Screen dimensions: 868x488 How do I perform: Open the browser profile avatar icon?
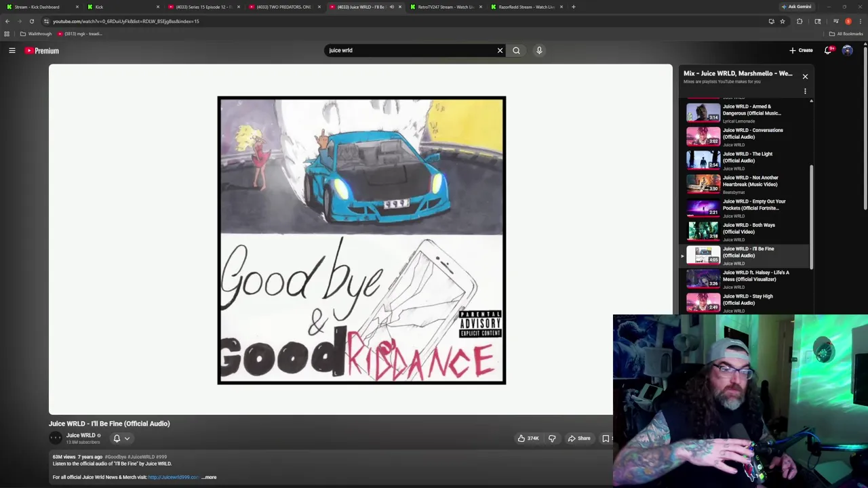pos(848,21)
